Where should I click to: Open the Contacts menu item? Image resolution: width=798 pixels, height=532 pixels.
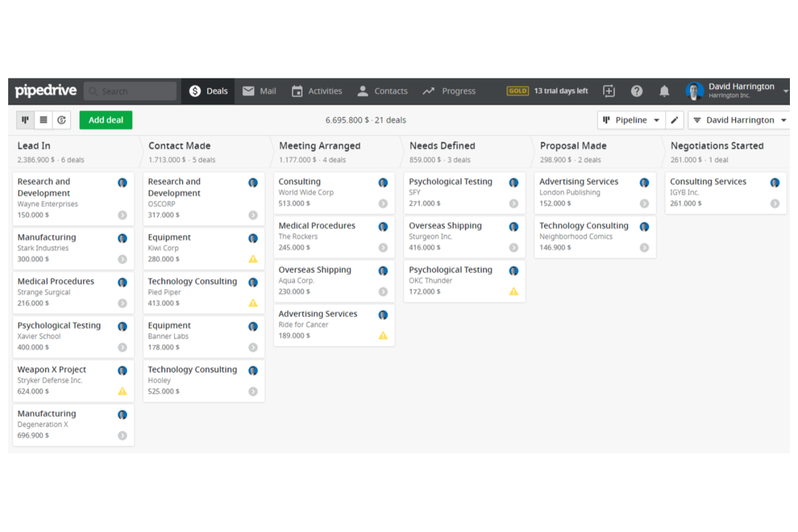pyautogui.click(x=382, y=91)
